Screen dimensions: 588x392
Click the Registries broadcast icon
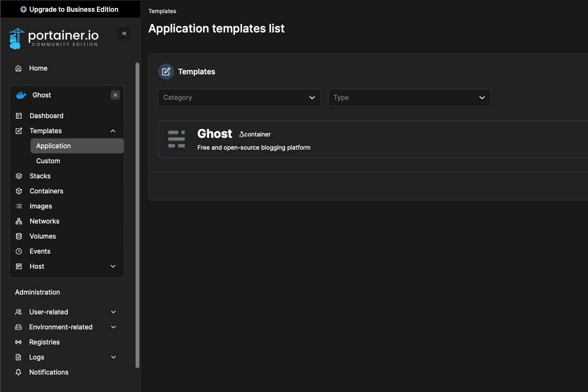tap(18, 342)
